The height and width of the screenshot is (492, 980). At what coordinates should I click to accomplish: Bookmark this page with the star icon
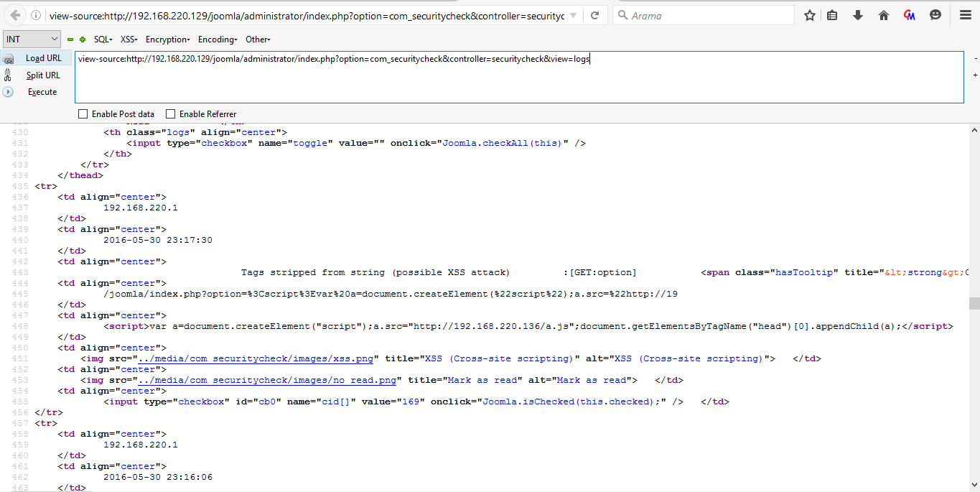[810, 15]
